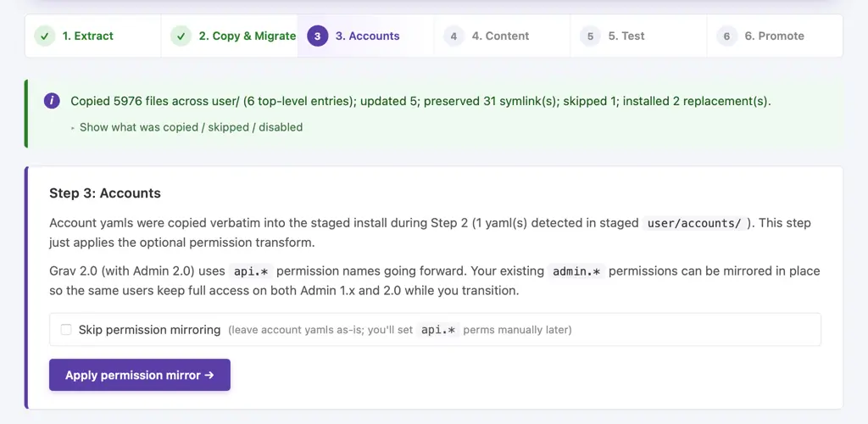Enable the Skip permission mirroring checkbox
868x424 pixels.
(66, 330)
